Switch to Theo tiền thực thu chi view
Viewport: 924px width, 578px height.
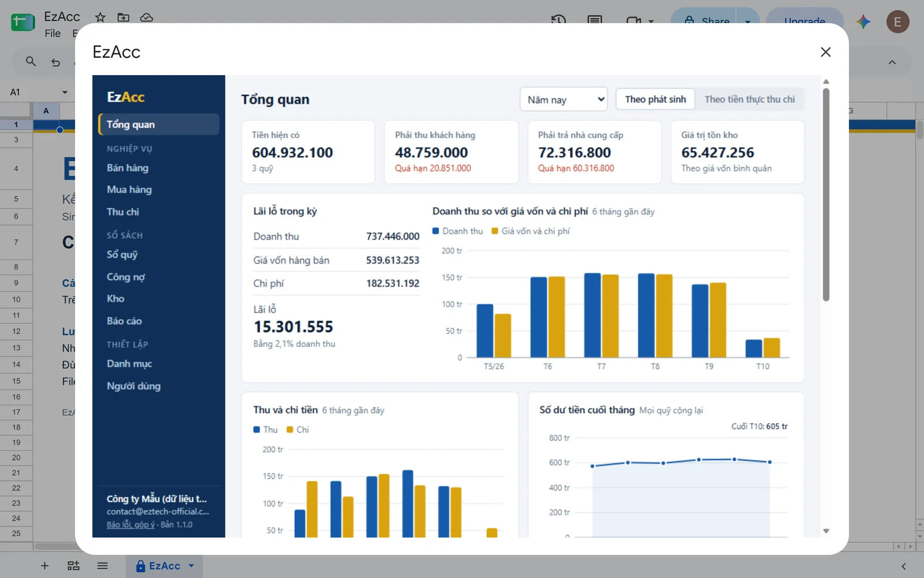pos(750,99)
